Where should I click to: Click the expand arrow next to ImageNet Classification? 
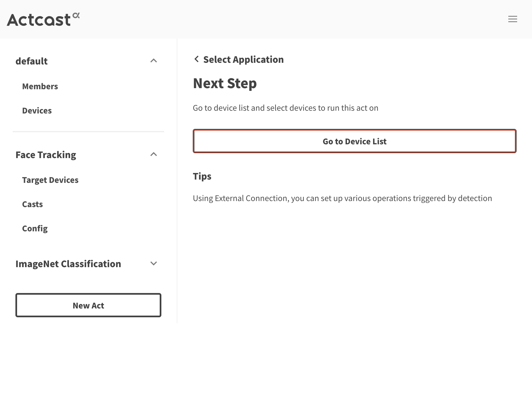[x=154, y=264]
